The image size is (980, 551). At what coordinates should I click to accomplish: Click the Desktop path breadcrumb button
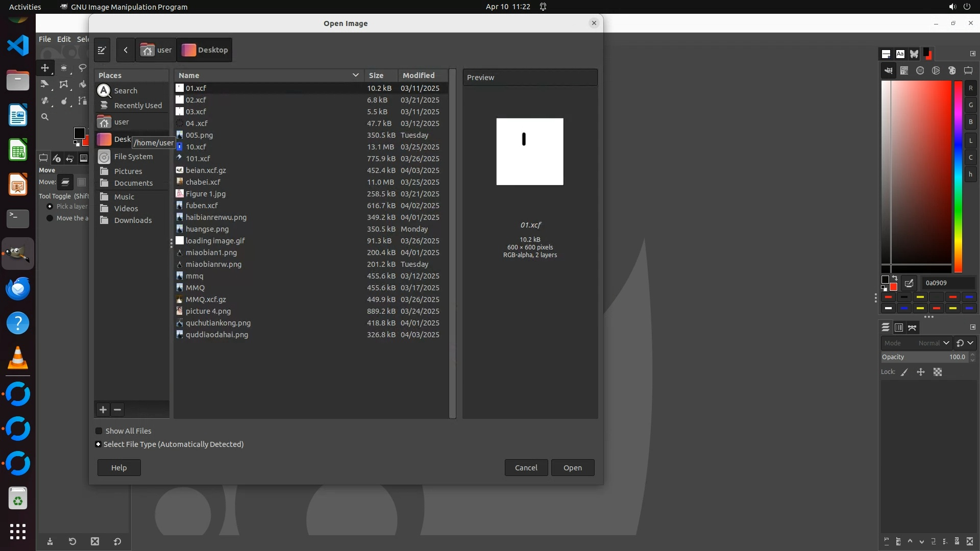[205, 50]
